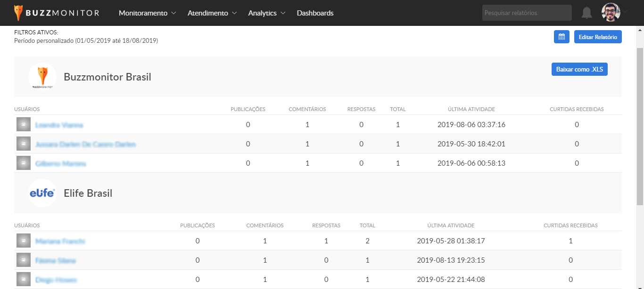Click the Pesquisar relatórios search field
The height and width of the screenshot is (289, 644).
click(x=527, y=13)
